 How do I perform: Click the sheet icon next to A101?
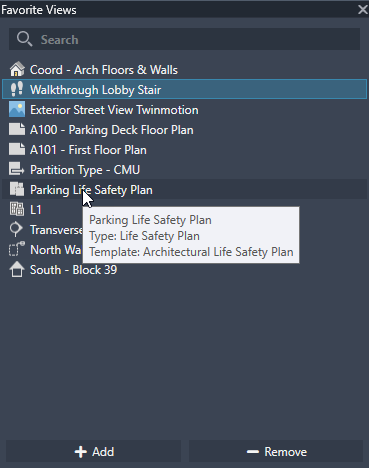click(x=17, y=149)
